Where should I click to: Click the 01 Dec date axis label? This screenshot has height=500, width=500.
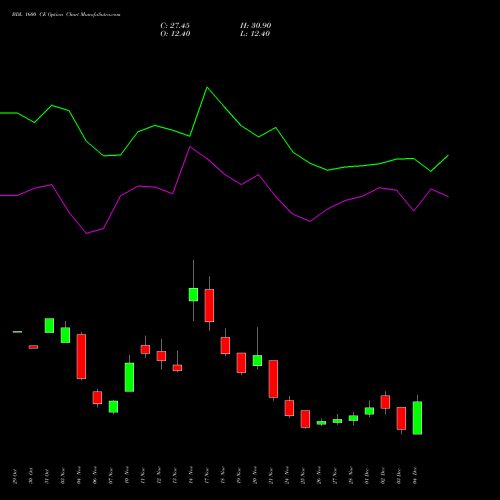point(367,476)
